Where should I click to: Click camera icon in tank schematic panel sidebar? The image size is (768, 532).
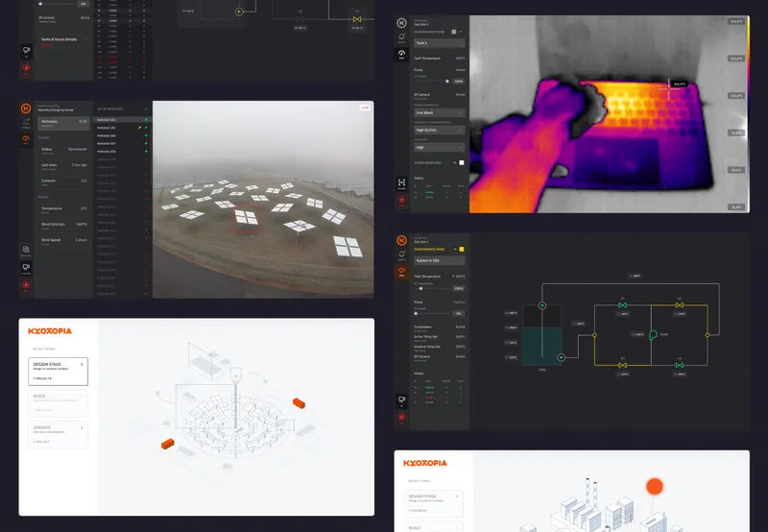[x=401, y=400]
